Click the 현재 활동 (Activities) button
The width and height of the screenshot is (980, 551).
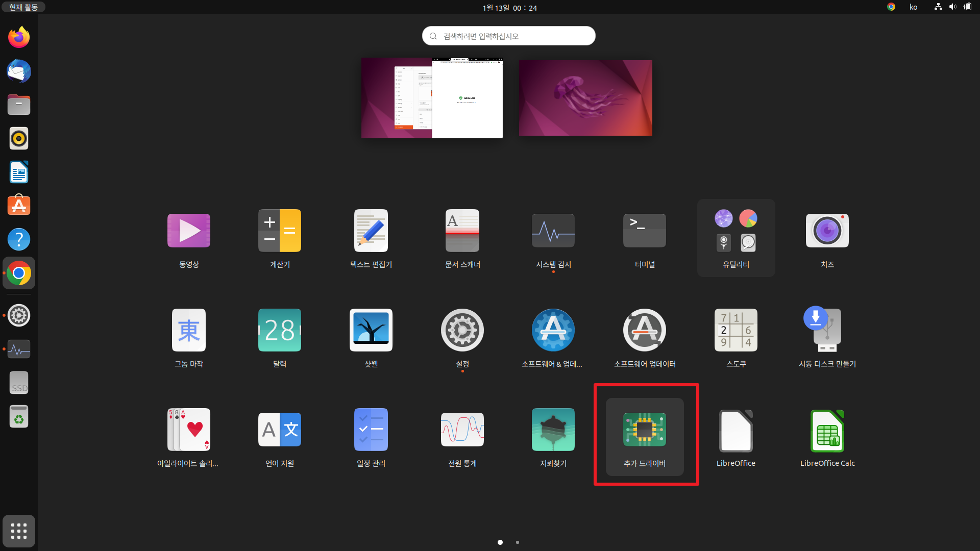click(x=23, y=7)
